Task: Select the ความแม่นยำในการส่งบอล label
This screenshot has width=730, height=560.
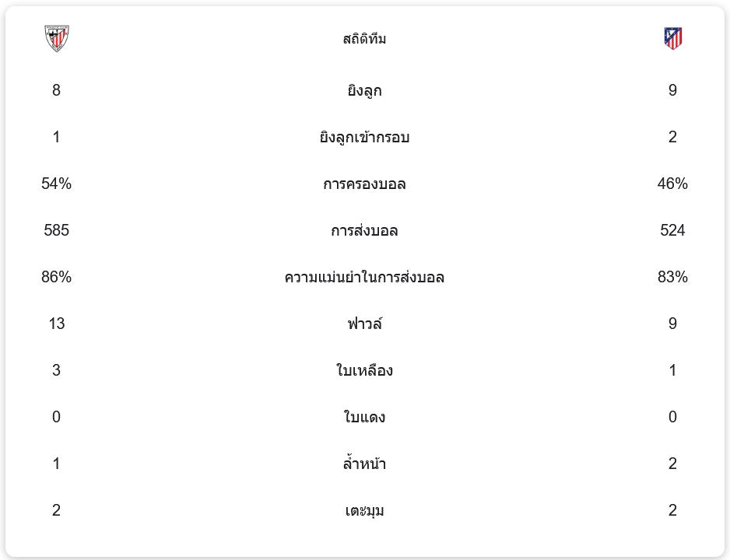Action: click(x=364, y=278)
